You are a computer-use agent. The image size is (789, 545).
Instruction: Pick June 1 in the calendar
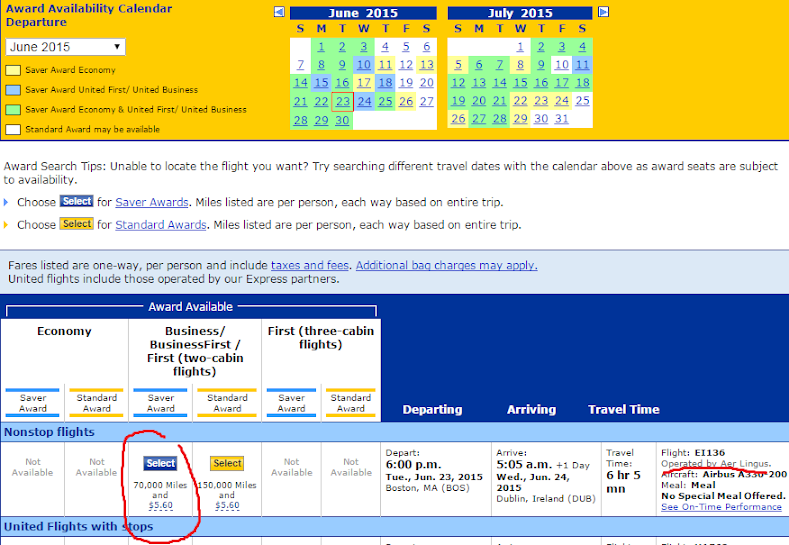coord(321,47)
